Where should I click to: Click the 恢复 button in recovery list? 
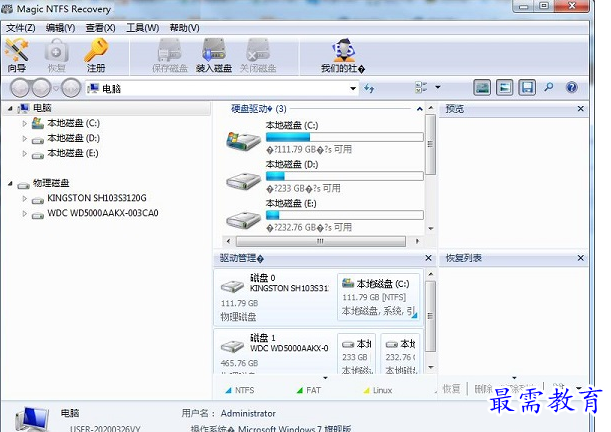451,388
